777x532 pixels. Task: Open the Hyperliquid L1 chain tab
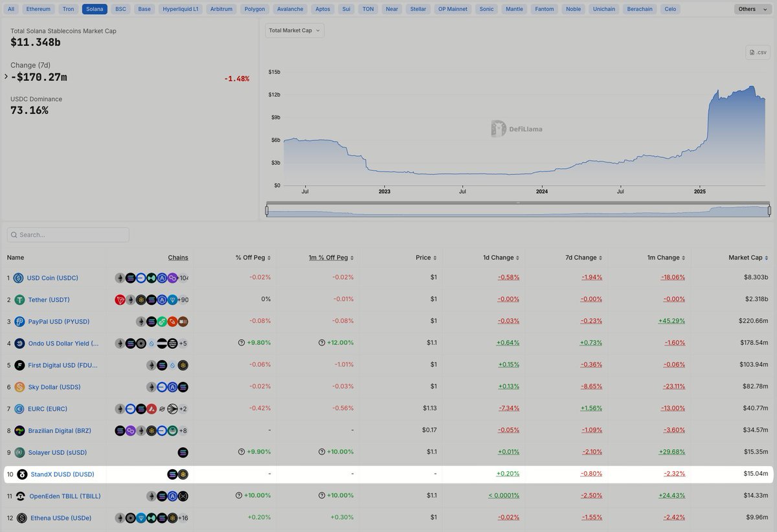[181, 9]
